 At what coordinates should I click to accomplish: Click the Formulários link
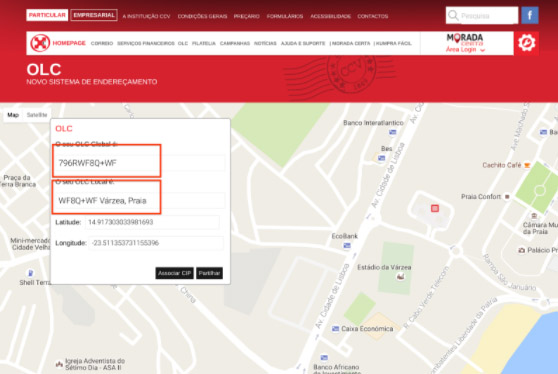285,16
